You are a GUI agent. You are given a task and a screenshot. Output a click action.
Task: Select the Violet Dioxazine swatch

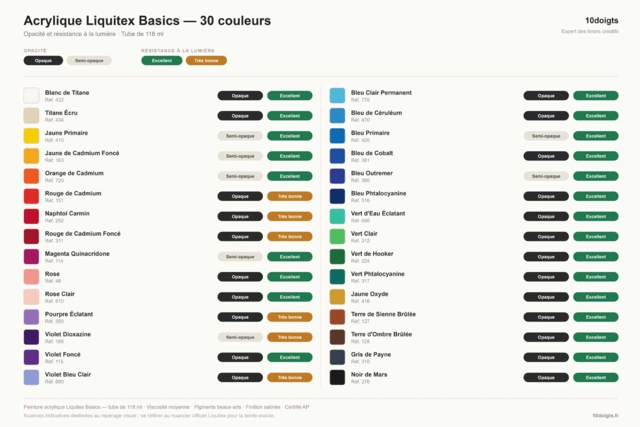tap(31, 337)
